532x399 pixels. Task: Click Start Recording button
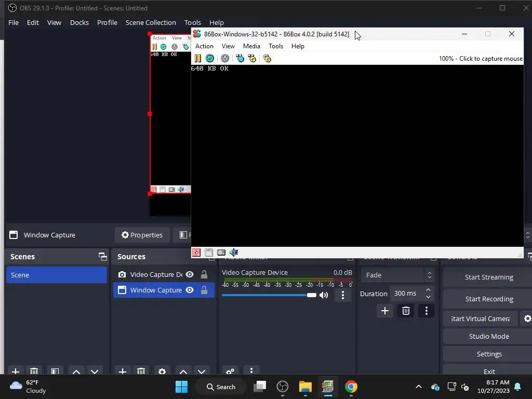[x=488, y=299]
